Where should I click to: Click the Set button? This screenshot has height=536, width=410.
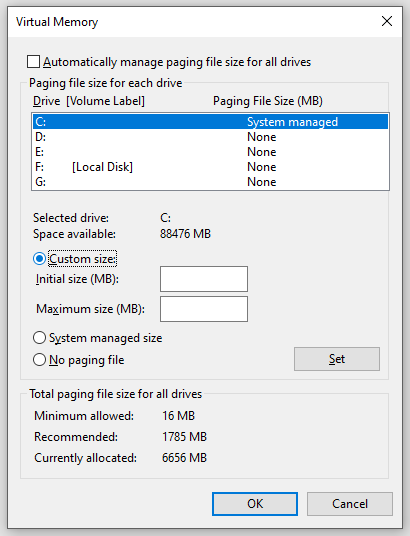pyautogui.click(x=337, y=359)
